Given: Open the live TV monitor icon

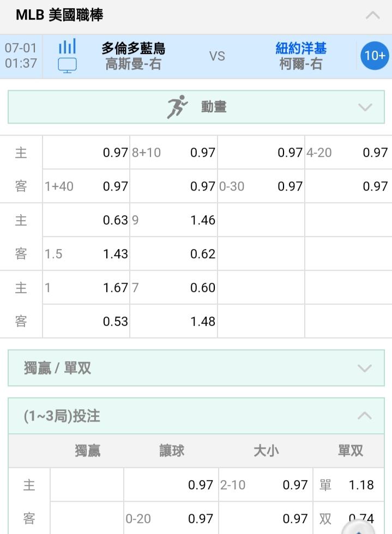Looking at the screenshot, I should click(x=67, y=65).
